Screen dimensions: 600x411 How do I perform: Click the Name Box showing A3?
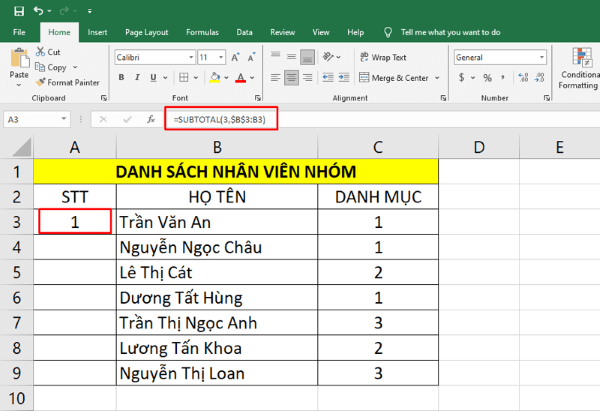click(37, 119)
